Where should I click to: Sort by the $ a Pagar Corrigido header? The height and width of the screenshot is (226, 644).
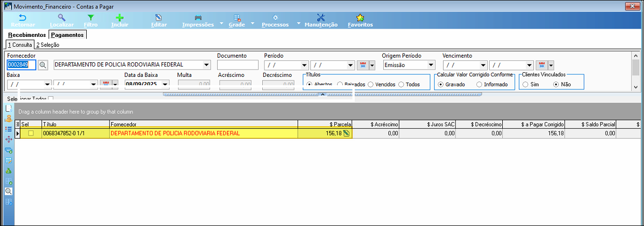tap(534, 125)
